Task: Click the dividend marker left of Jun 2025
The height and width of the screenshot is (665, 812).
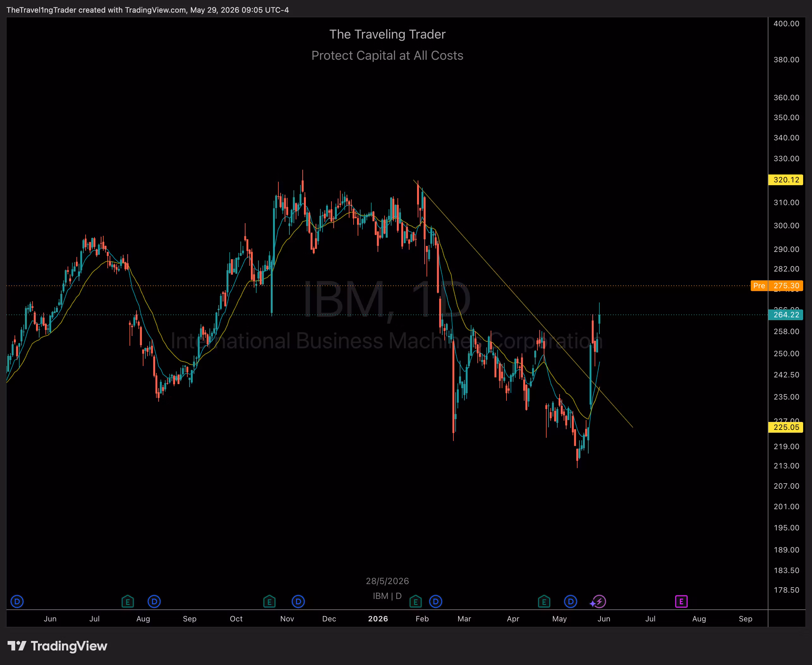Action: tap(17, 601)
